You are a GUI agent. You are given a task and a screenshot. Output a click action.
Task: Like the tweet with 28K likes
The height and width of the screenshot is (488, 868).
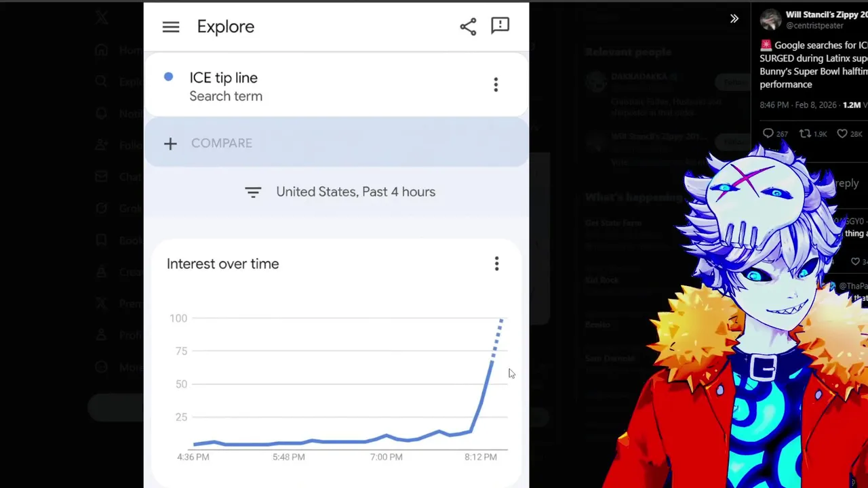click(x=842, y=134)
